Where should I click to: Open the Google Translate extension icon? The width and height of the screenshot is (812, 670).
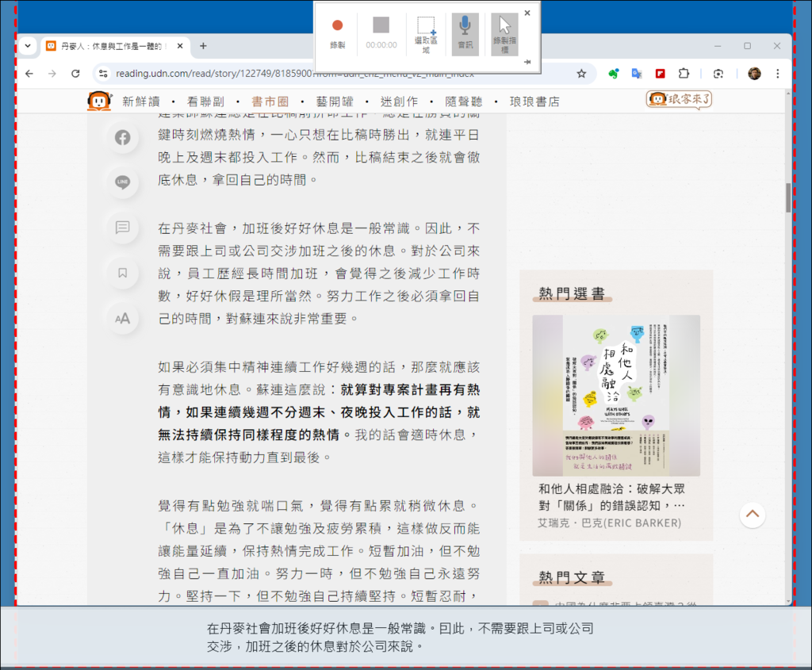coord(637,74)
